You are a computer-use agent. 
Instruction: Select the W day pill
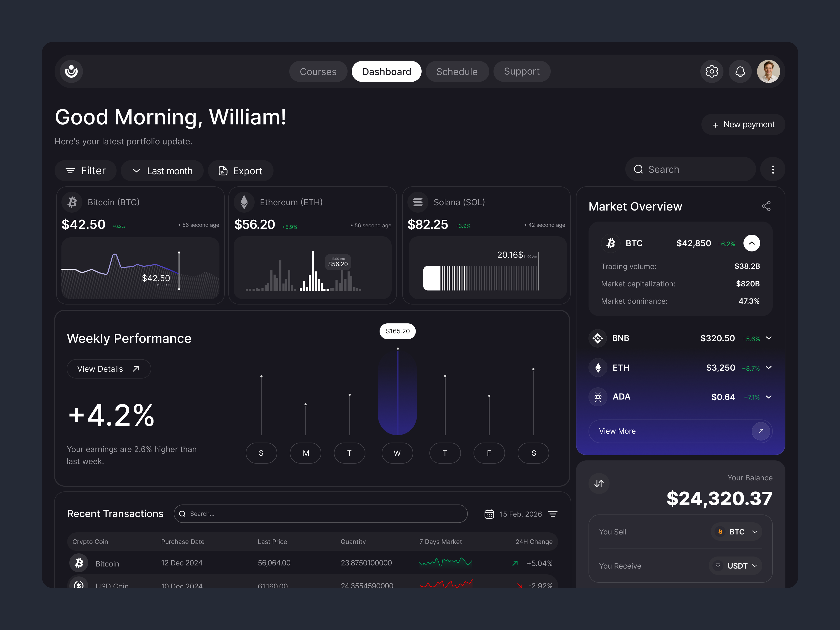[x=397, y=453]
